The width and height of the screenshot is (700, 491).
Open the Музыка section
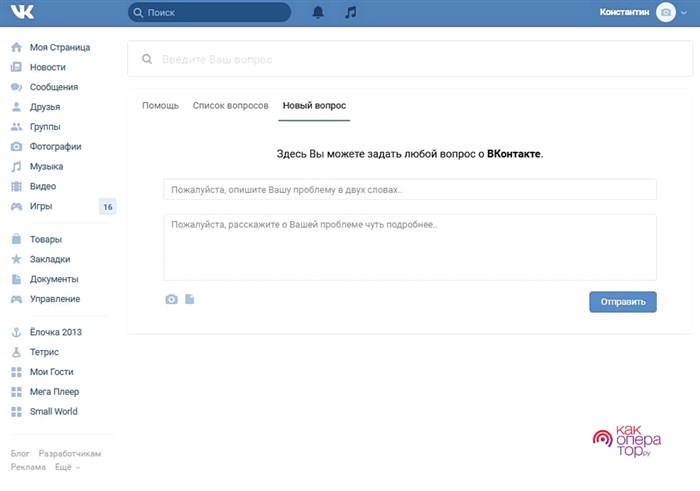tap(46, 166)
